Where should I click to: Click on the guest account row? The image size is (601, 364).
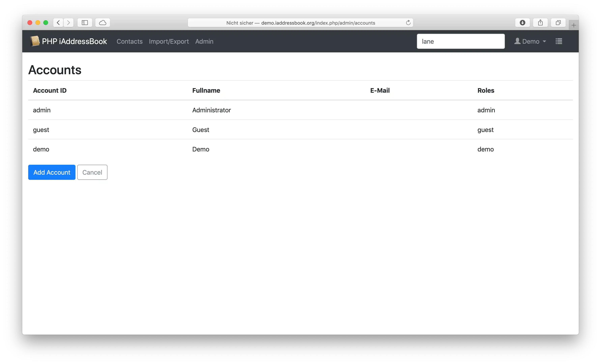(x=300, y=129)
